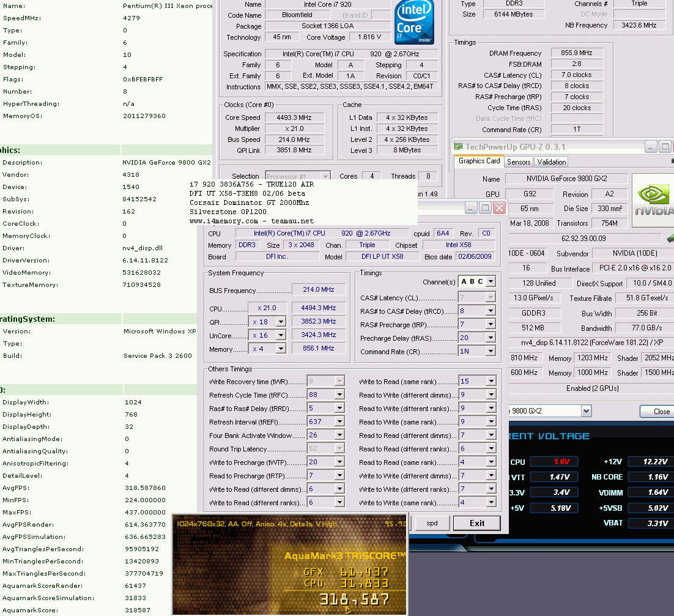The width and height of the screenshot is (674, 616).
Task: Click the Enabled (2 GPUs) SLI status
Action: [592, 388]
